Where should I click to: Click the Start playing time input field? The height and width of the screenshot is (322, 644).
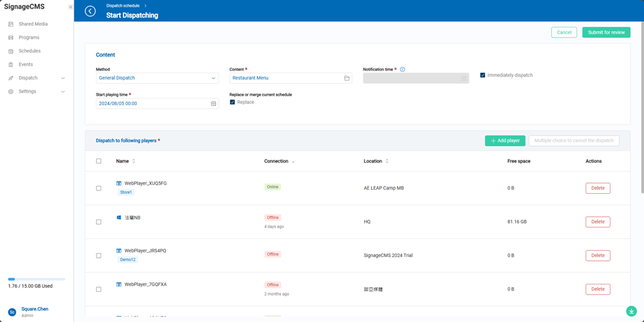152,104
